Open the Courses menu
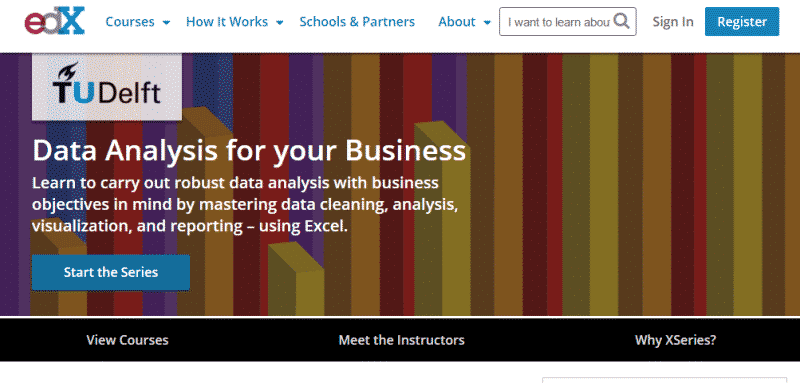 click(x=130, y=21)
